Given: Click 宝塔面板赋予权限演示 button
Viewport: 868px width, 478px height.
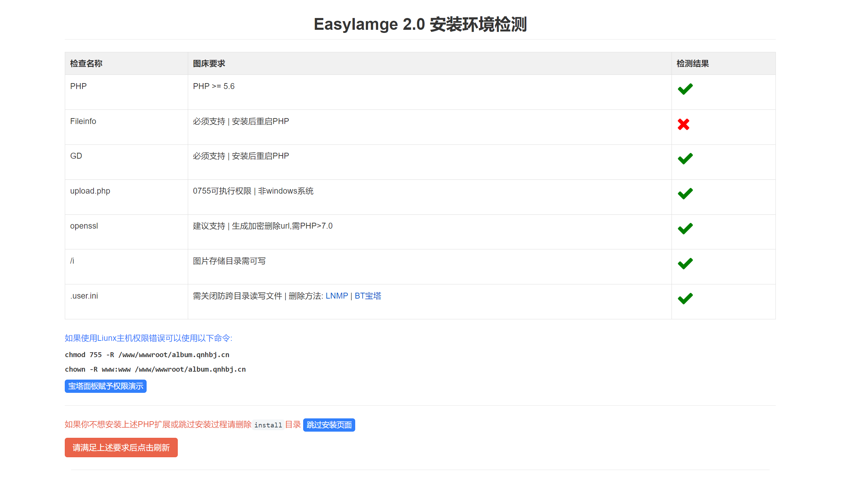Looking at the screenshot, I should coord(105,386).
